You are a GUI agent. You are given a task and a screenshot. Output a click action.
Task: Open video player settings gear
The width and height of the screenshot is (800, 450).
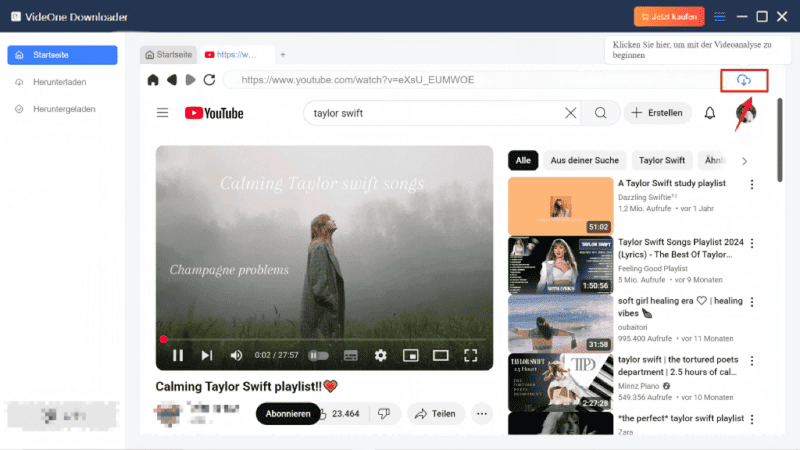[380, 355]
